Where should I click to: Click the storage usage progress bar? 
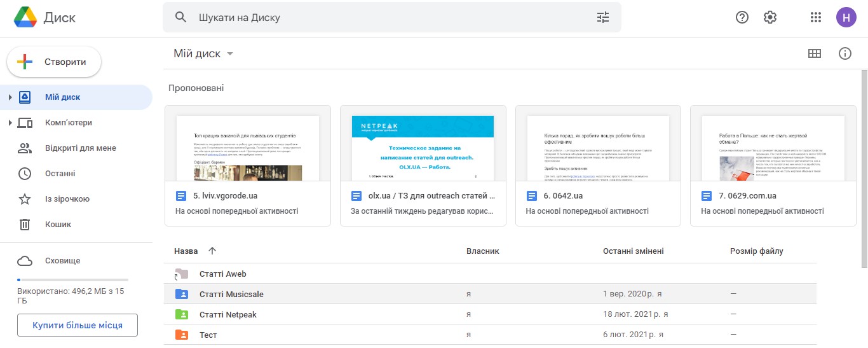[72, 280]
